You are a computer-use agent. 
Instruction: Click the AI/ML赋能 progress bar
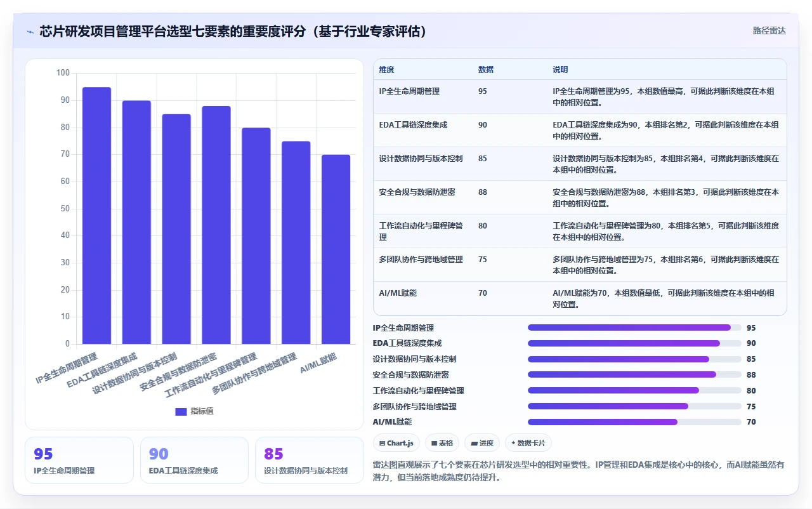[634, 422]
